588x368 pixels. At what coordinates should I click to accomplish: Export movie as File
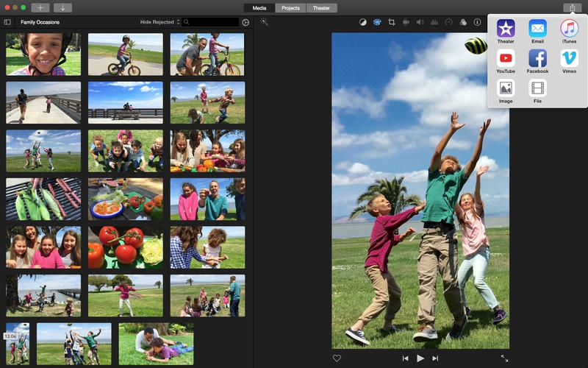(x=537, y=89)
